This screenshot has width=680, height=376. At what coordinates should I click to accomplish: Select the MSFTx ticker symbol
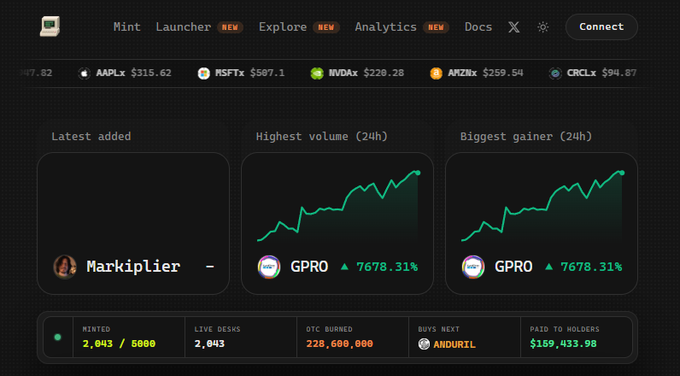coord(230,73)
